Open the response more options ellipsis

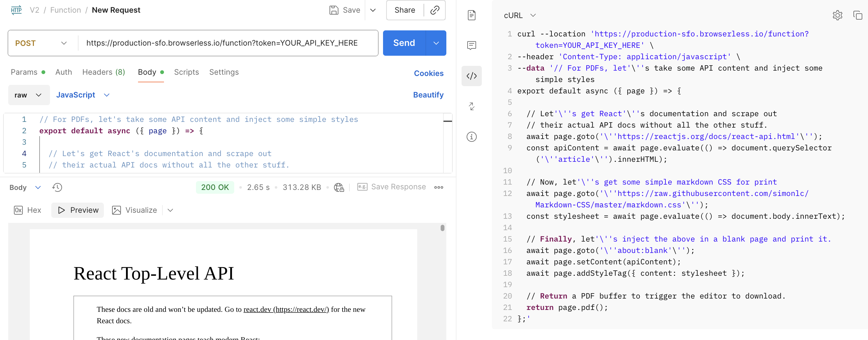(438, 187)
